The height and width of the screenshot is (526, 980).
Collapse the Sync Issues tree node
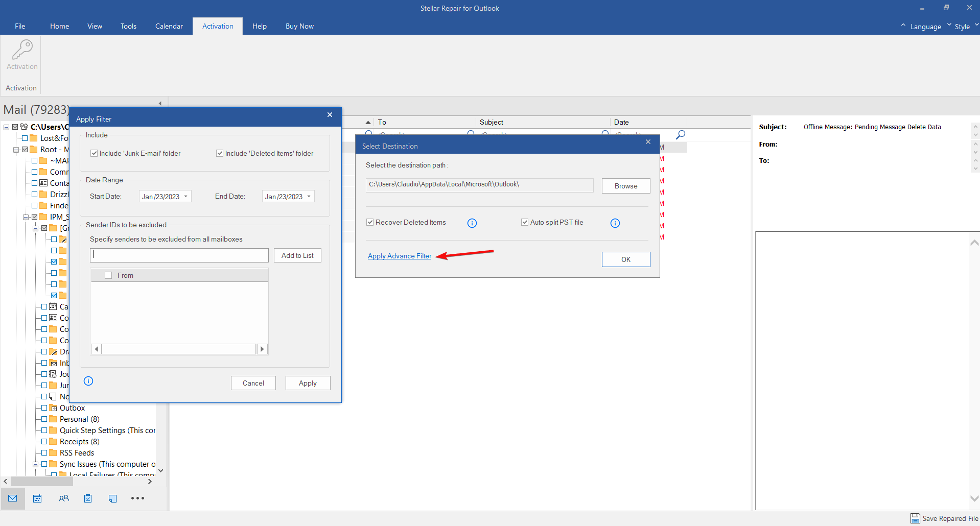pyautogui.click(x=35, y=464)
